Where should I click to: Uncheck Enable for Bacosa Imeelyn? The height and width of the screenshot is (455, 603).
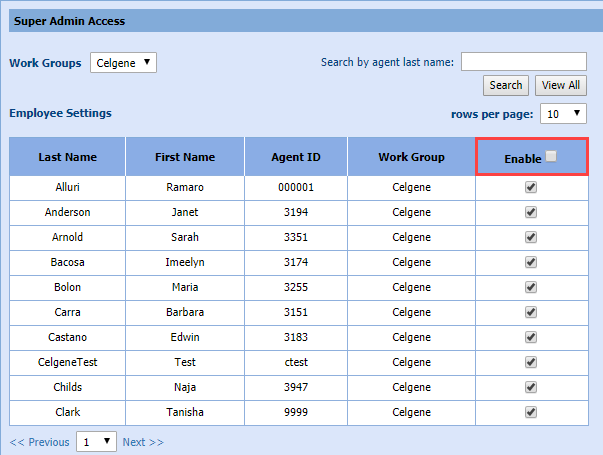click(531, 262)
